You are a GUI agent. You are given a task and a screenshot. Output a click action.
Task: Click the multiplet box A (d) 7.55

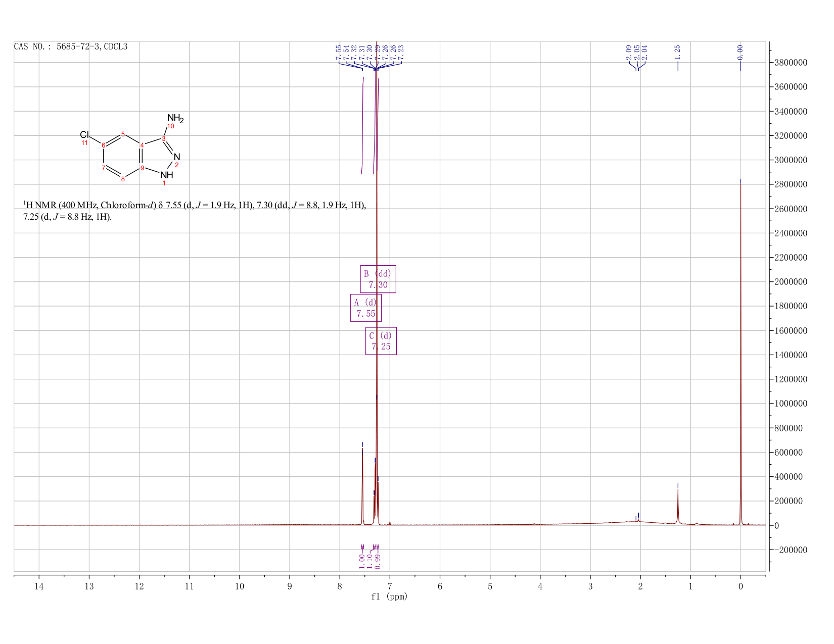(x=366, y=308)
